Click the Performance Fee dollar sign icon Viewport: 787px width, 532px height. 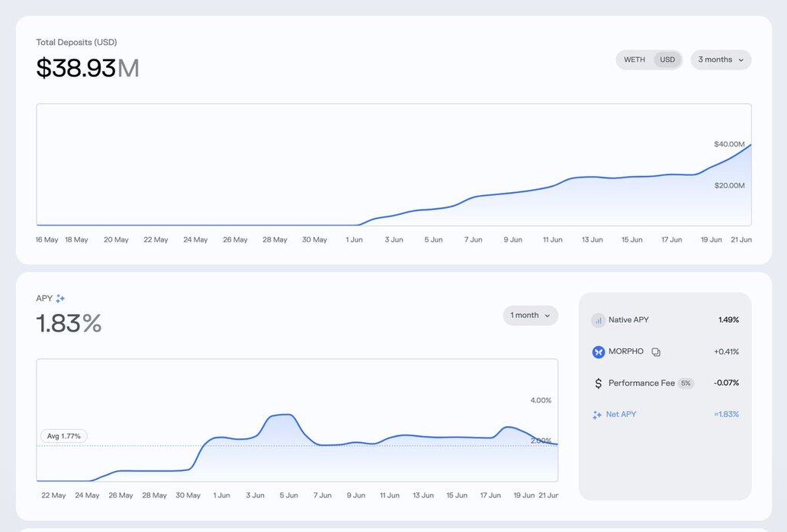point(598,383)
